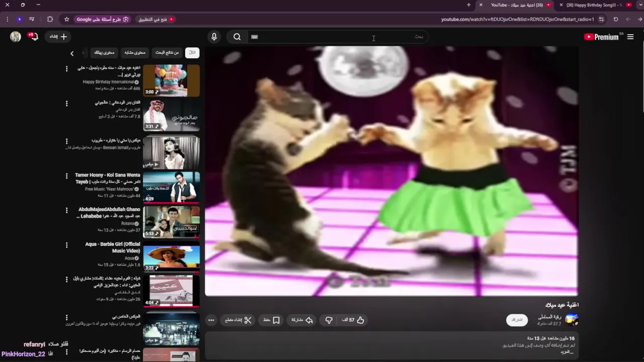Image resolution: width=644 pixels, height=362 pixels.
Task: Open the YouTube hamburger guide menu
Action: click(630, 37)
